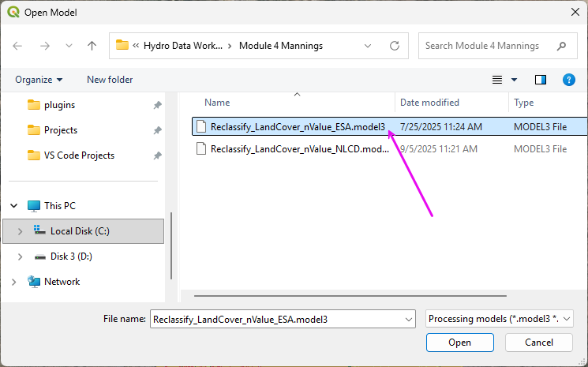Navigate up one folder level
Screen dimensions: 588x367
tap(92, 46)
